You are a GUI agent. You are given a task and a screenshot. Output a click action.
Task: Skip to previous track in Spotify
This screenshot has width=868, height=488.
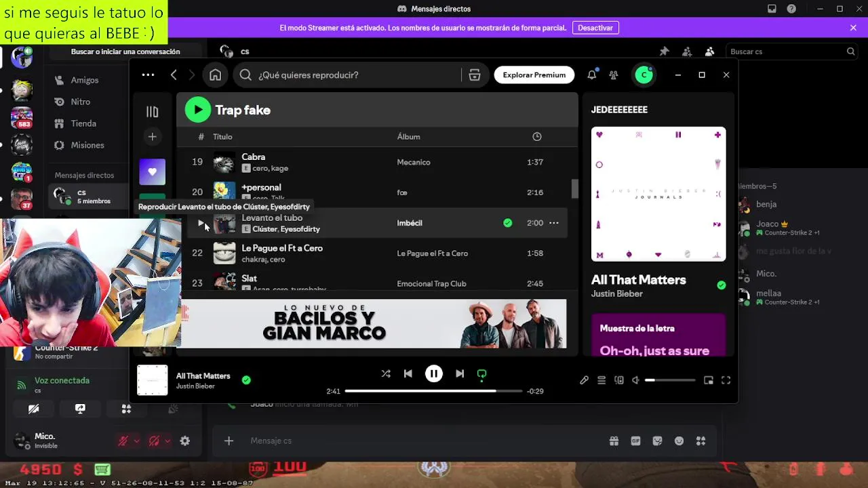(x=408, y=373)
